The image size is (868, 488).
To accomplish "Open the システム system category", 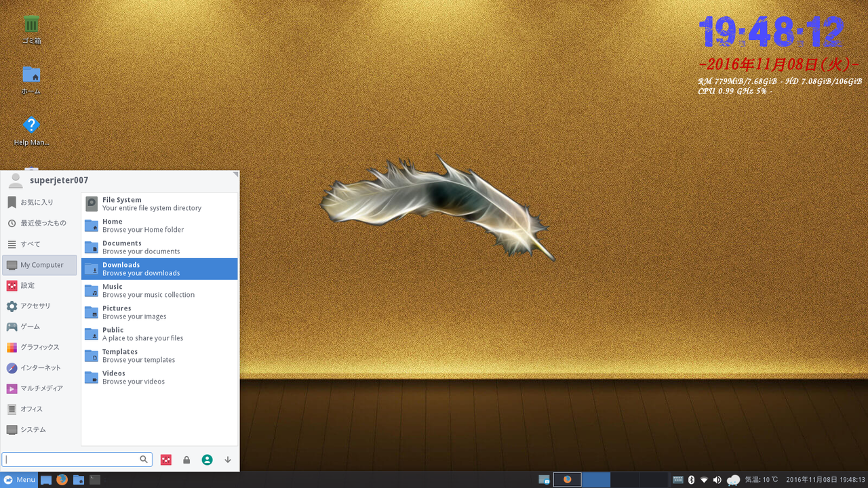I will pyautogui.click(x=40, y=430).
